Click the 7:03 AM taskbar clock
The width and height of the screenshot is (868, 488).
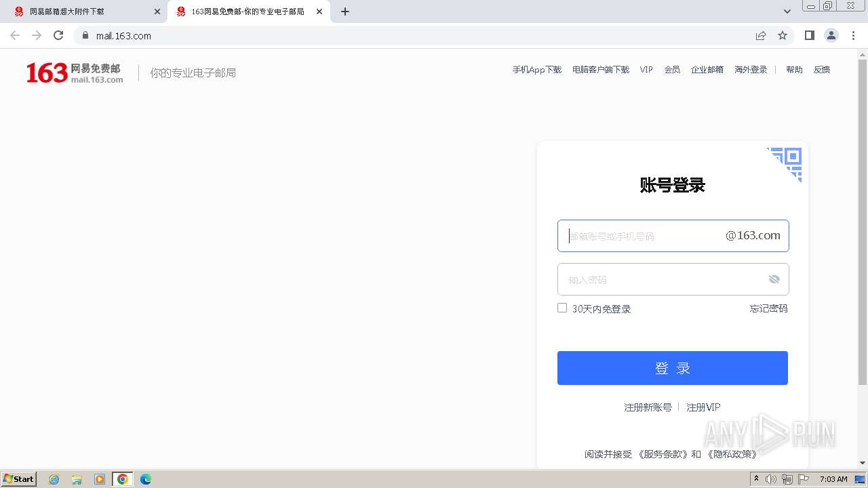833,479
